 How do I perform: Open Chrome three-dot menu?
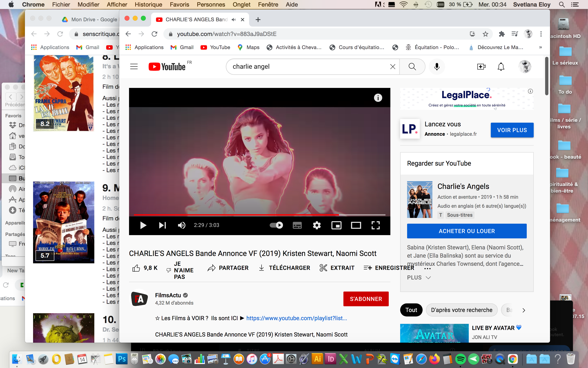point(541,34)
